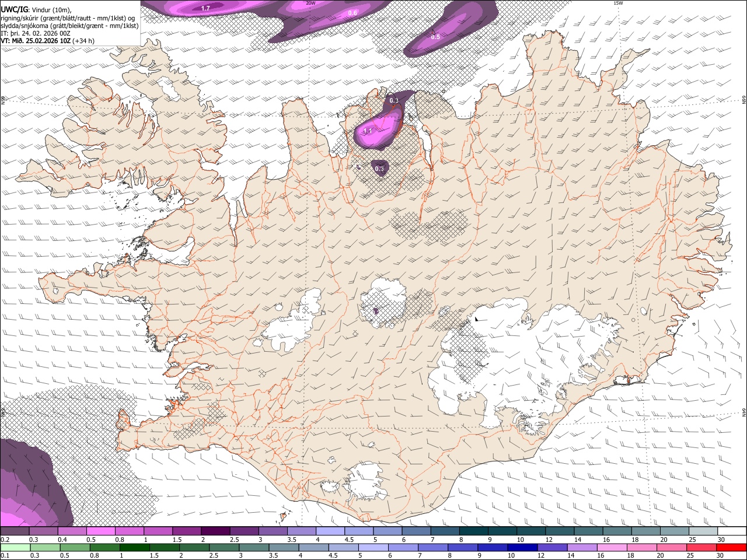Click the 0.5 precipitation label on the map
Screen dimensions: 747x560
[435, 37]
